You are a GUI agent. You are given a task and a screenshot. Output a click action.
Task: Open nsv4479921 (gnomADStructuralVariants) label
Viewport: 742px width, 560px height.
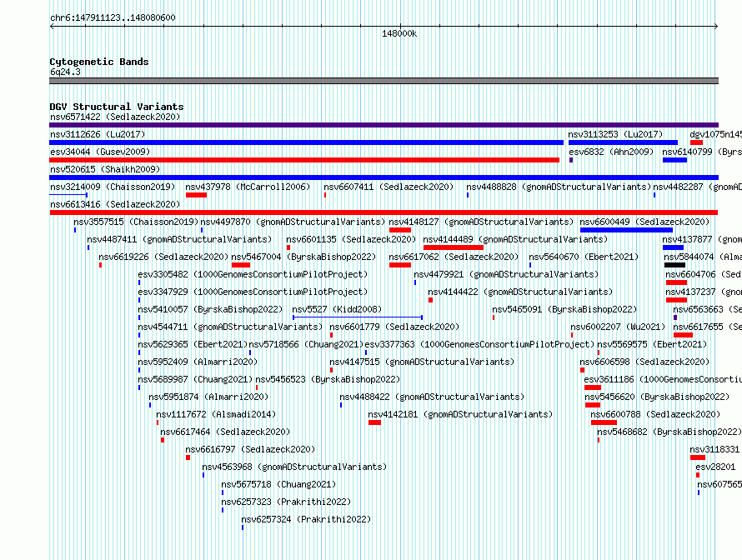(506, 274)
